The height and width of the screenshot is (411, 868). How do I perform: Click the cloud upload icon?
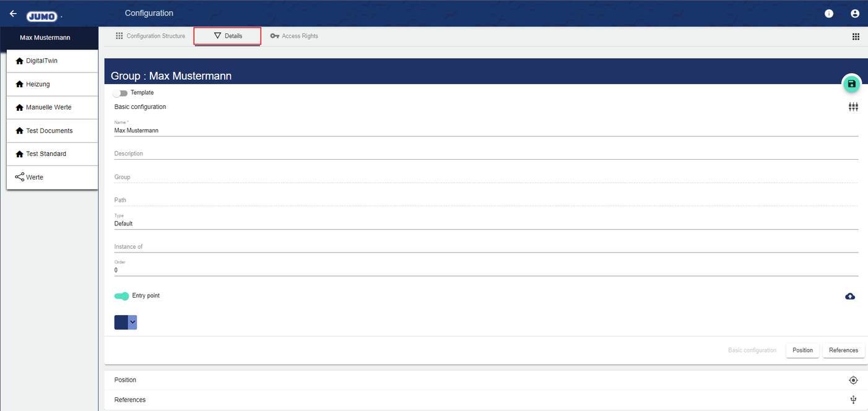(x=850, y=296)
